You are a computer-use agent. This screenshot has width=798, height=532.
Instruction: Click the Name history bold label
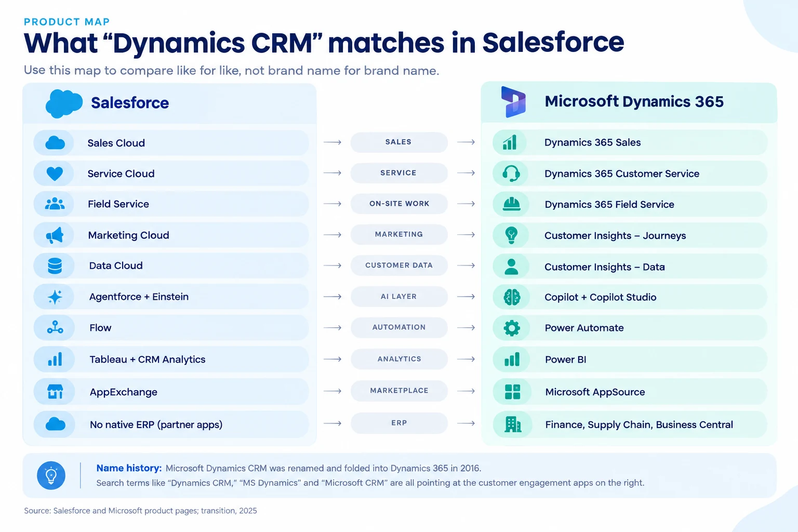point(129,468)
